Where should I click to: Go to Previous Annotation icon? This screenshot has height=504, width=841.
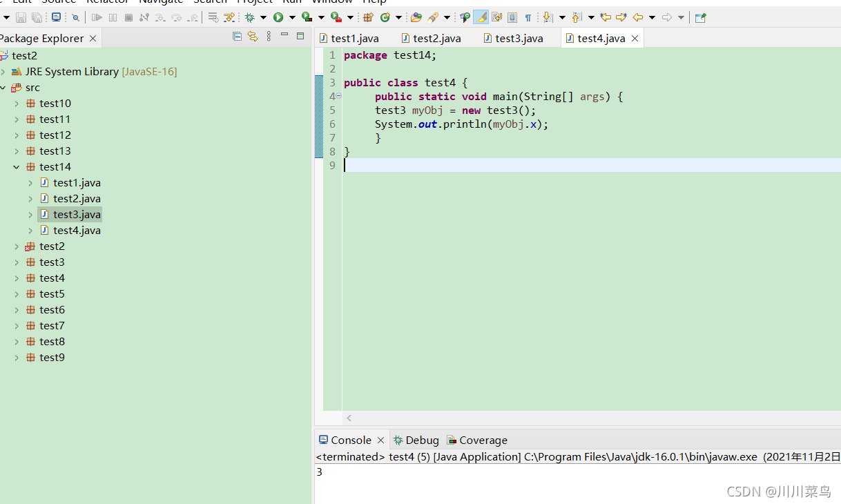pyautogui.click(x=577, y=17)
